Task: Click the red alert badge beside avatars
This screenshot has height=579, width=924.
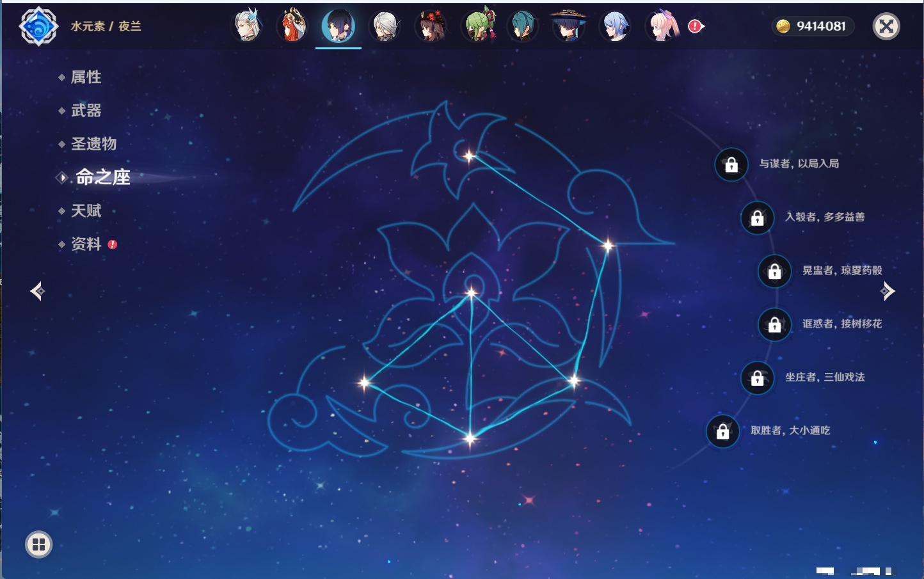Action: click(696, 26)
